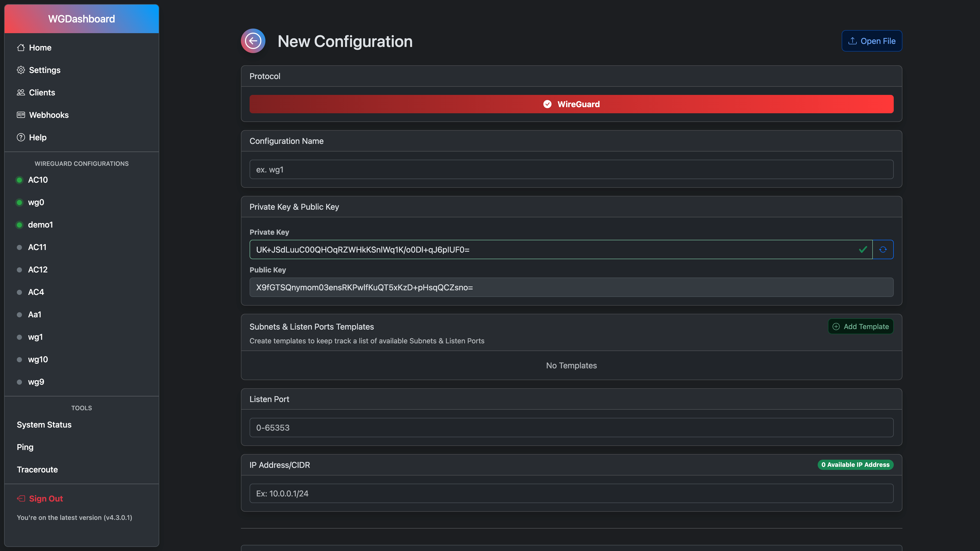Click the Help question mark icon
Screen dimensions: 980x551
pyautogui.click(x=21, y=137)
